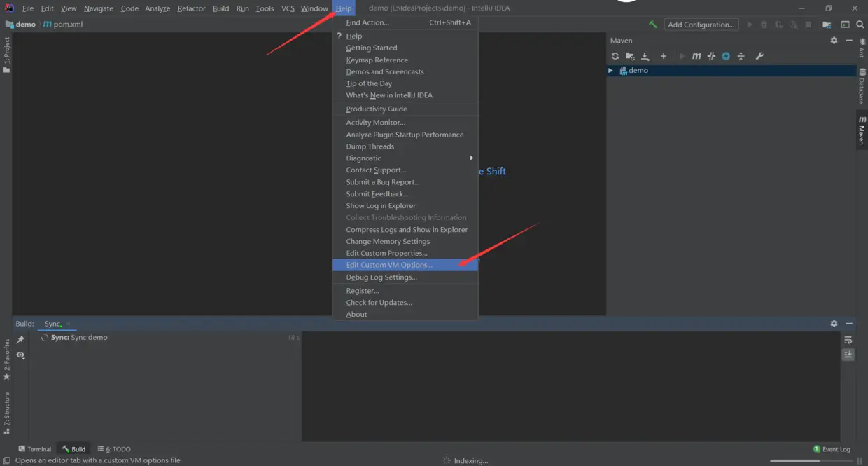The image size is (868, 466).
Task: Open the 6: TODO tool window
Action: [x=114, y=449]
